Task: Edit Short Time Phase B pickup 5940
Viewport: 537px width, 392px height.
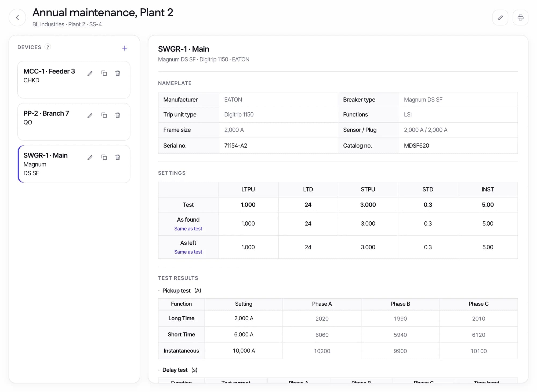Action: (400, 335)
